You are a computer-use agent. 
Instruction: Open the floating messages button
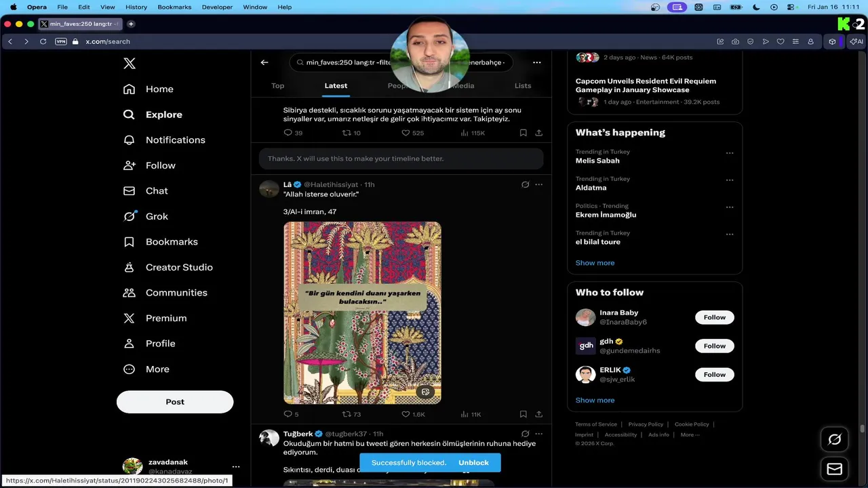pos(835,469)
